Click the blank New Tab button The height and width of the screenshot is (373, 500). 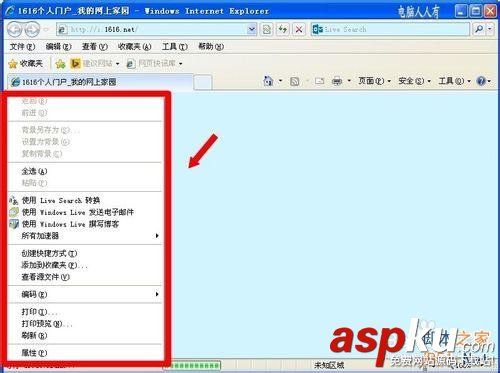coord(202,82)
